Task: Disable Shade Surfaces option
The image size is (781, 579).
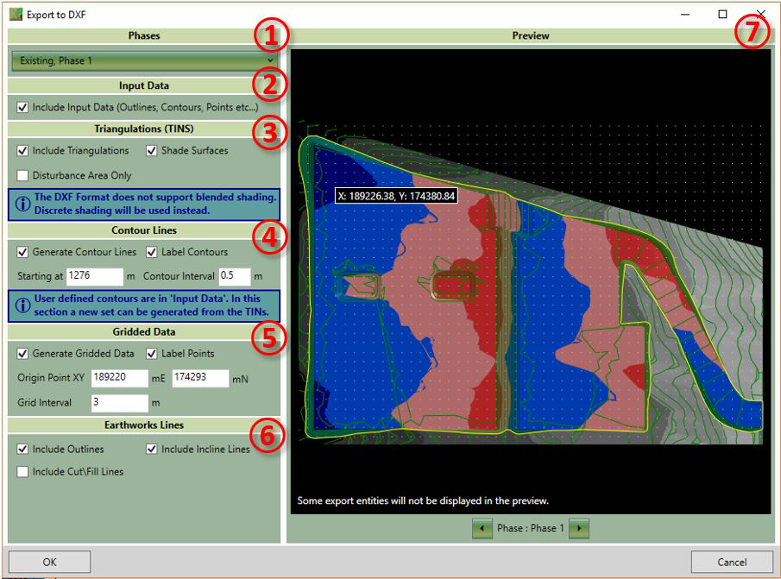Action: tap(152, 151)
